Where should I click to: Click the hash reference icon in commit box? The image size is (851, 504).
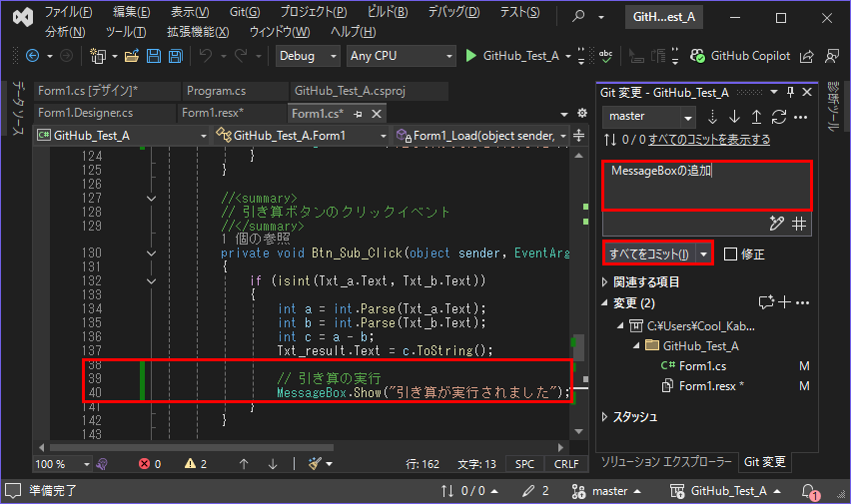[x=799, y=224]
